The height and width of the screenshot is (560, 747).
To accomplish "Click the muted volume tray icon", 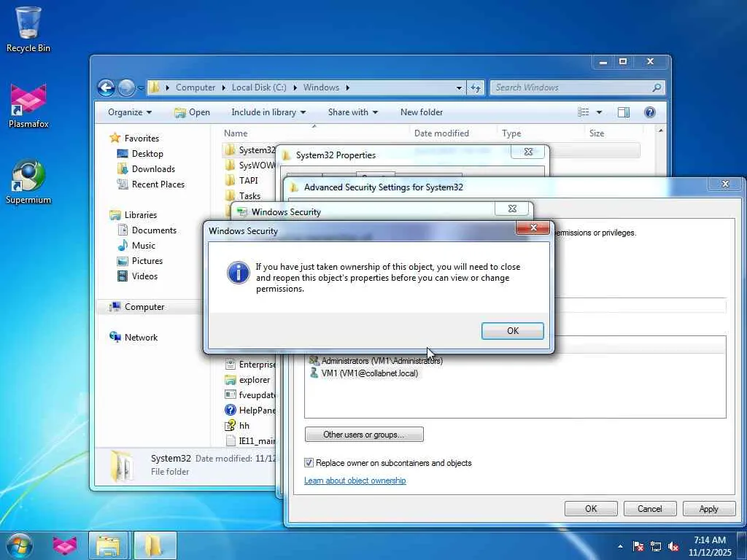I will (x=673, y=546).
